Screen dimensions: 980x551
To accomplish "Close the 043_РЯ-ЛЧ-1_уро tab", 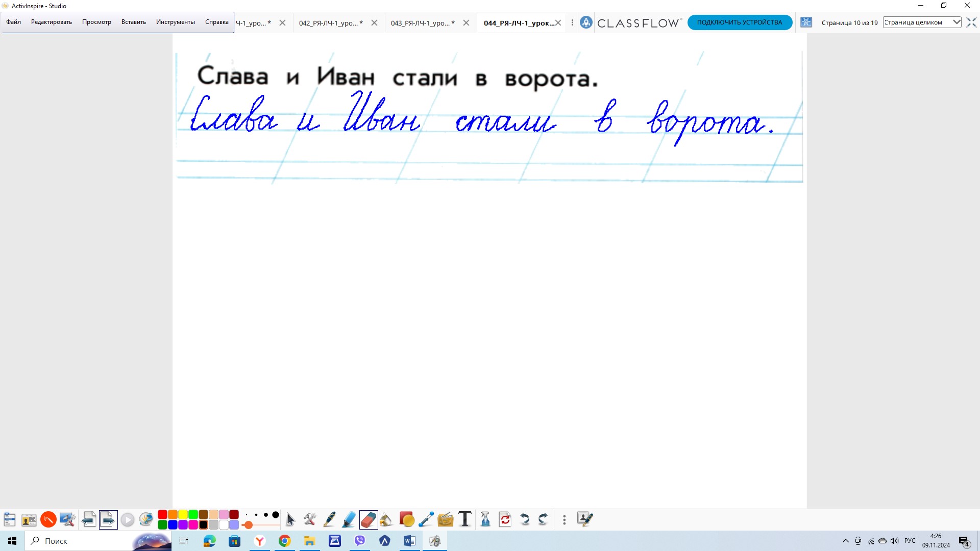I will [466, 23].
